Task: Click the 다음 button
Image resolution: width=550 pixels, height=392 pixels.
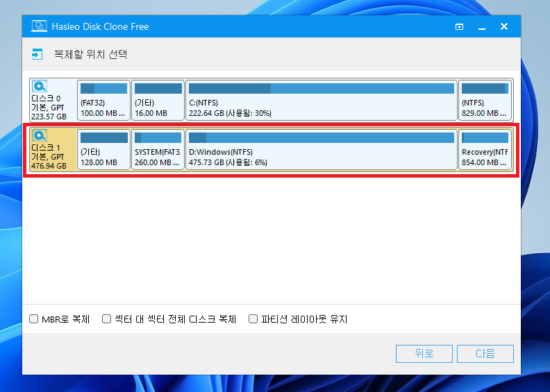Action: tap(485, 353)
